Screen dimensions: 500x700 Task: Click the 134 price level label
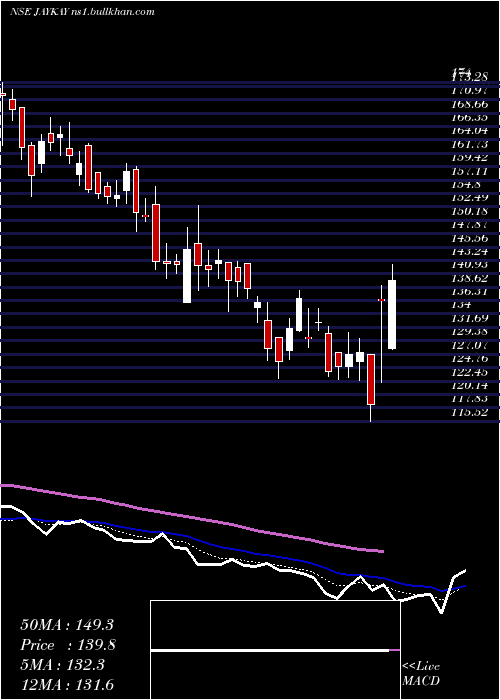461,305
